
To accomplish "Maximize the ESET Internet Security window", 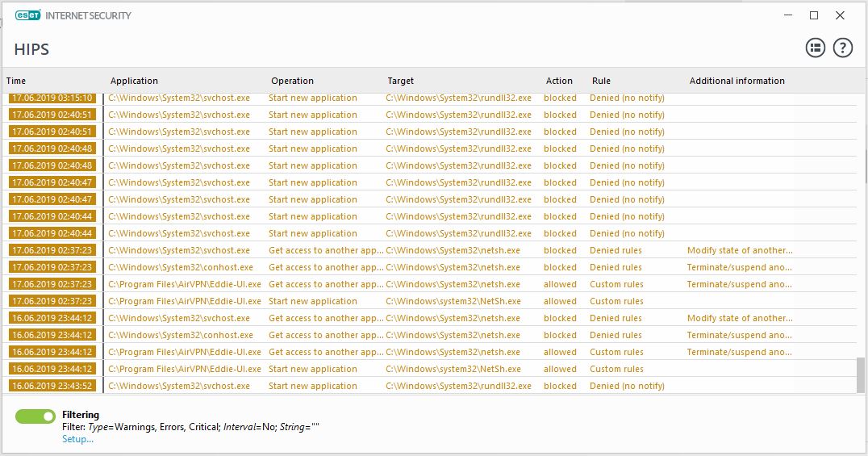I will pos(814,15).
